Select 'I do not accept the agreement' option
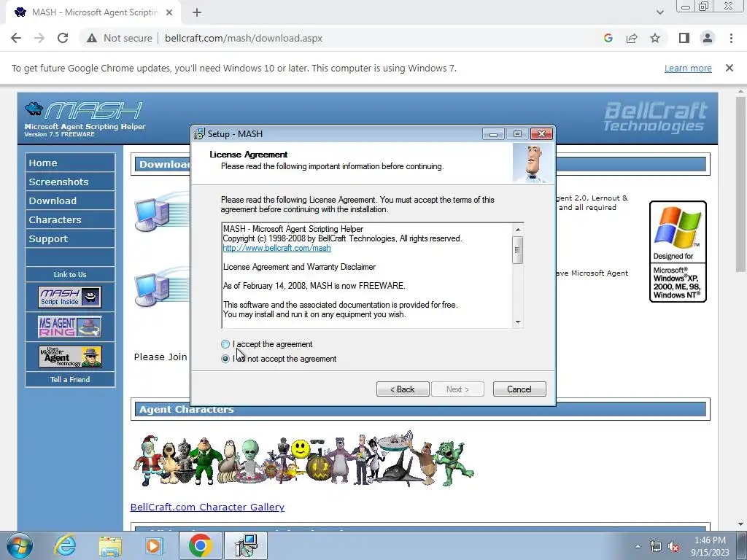Viewport: 747px width, 560px height. tap(225, 359)
